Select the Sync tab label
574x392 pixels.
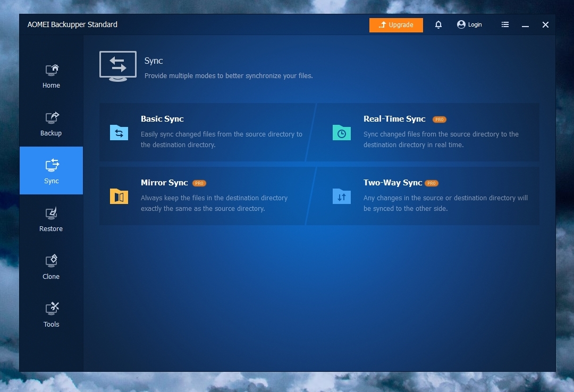coord(51,181)
